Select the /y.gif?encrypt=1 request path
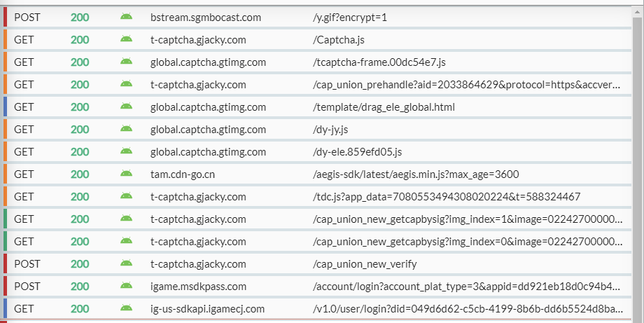This screenshot has width=644, height=323. tap(349, 18)
